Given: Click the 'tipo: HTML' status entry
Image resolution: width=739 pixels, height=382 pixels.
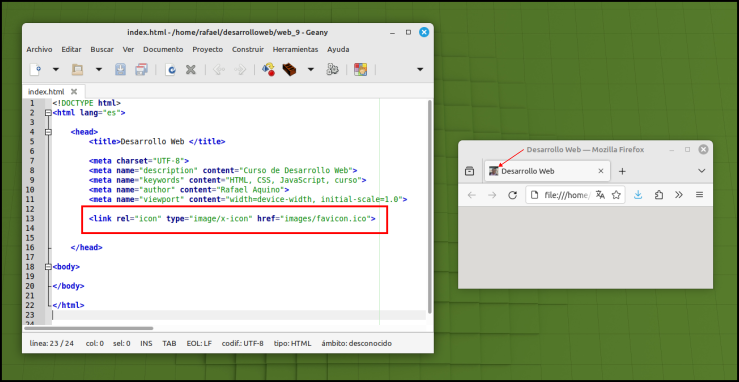Looking at the screenshot, I should [x=293, y=343].
